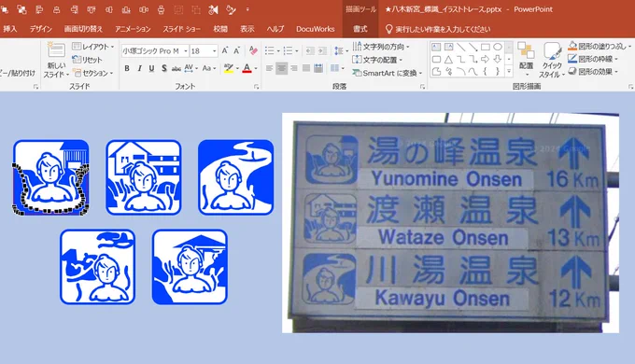Screen dimensions: 635x364
Task: Apply Italic formatting
Action: [x=139, y=68]
